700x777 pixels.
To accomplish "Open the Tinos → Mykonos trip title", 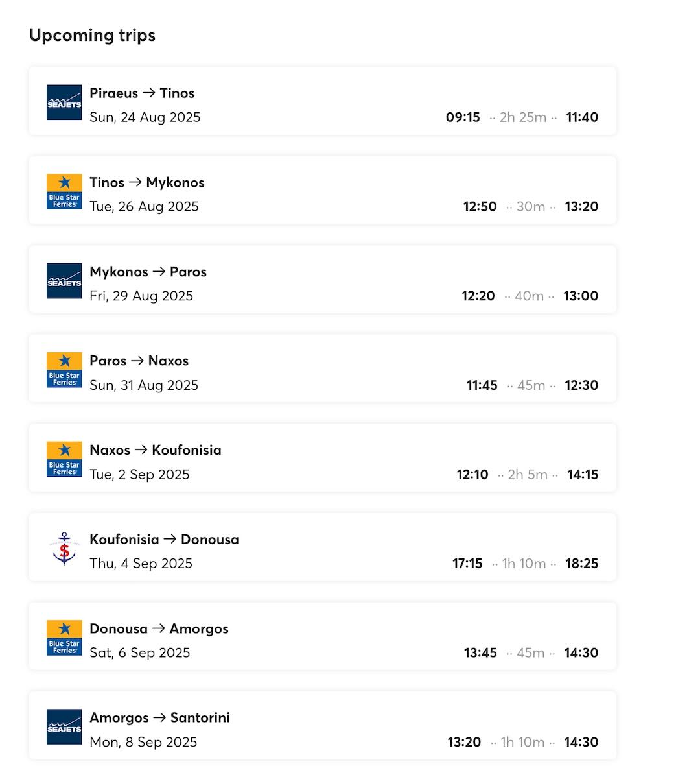I will tap(147, 182).
